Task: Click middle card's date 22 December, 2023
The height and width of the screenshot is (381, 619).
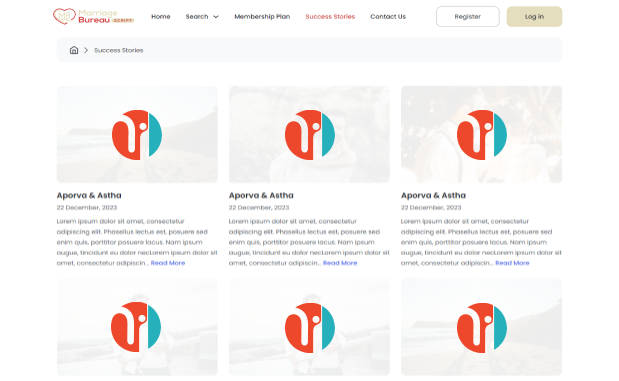Action: [259, 208]
